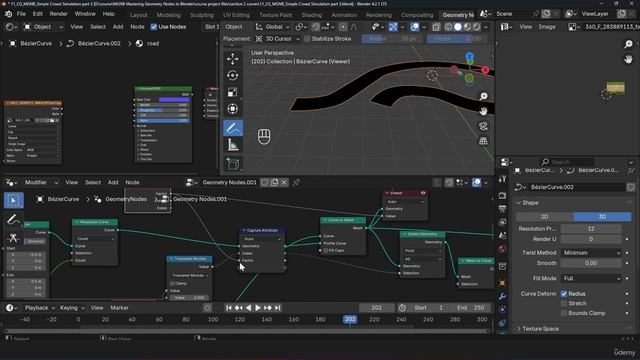Toggle the Use Nodes checkbox

[154, 27]
